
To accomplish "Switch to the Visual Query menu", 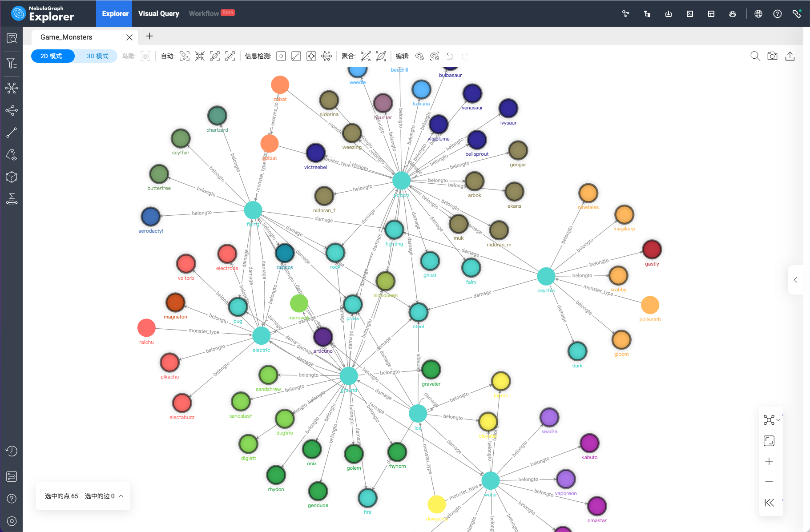I will 158,13.
